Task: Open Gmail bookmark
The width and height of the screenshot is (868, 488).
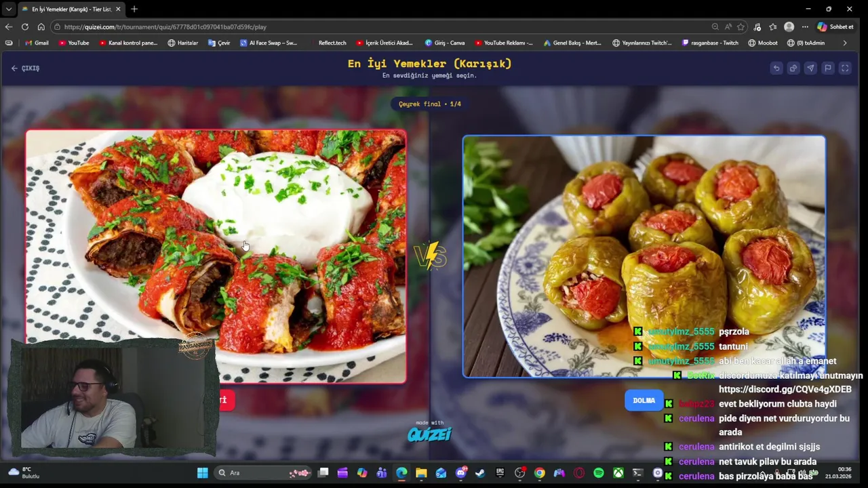Action: point(37,43)
